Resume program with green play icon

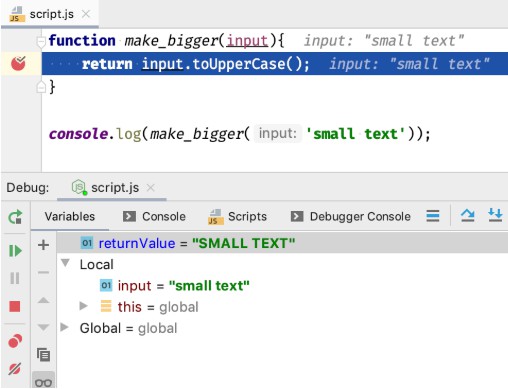coord(15,251)
